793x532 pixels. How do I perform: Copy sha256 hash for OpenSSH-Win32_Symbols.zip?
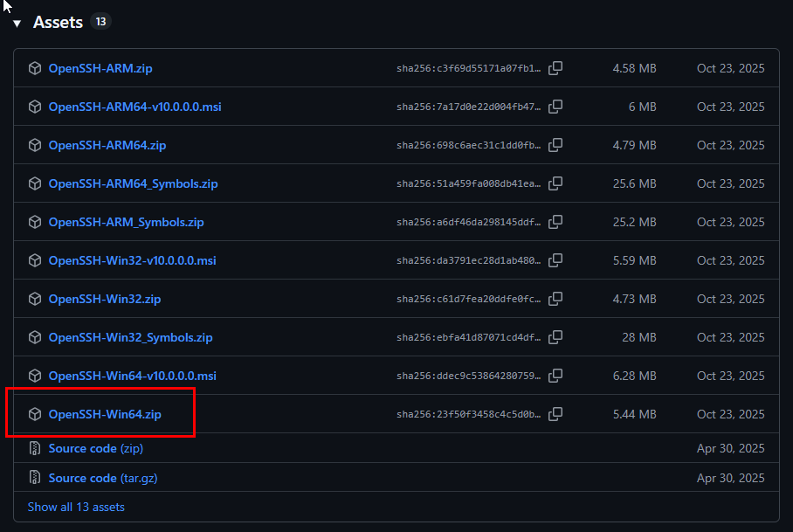point(555,337)
